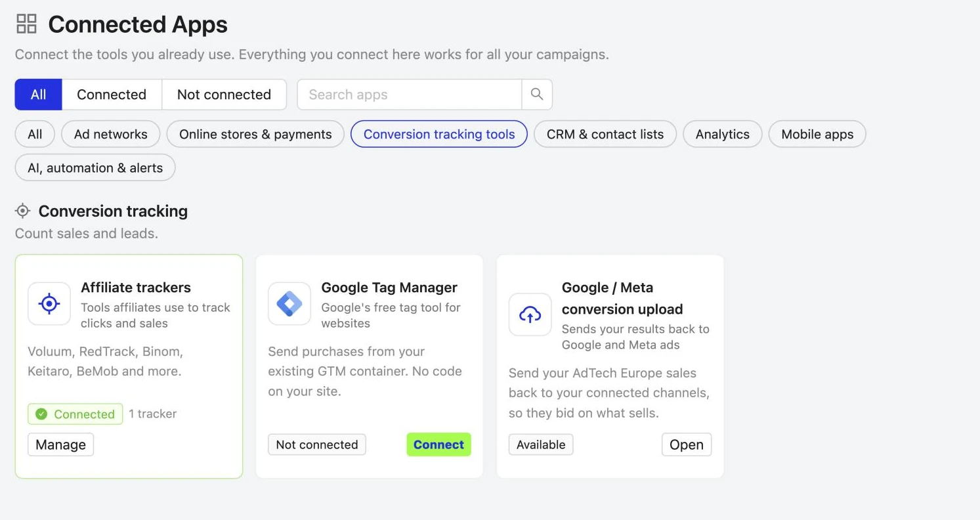
Task: Click the search magnifier icon button
Action: pos(537,95)
